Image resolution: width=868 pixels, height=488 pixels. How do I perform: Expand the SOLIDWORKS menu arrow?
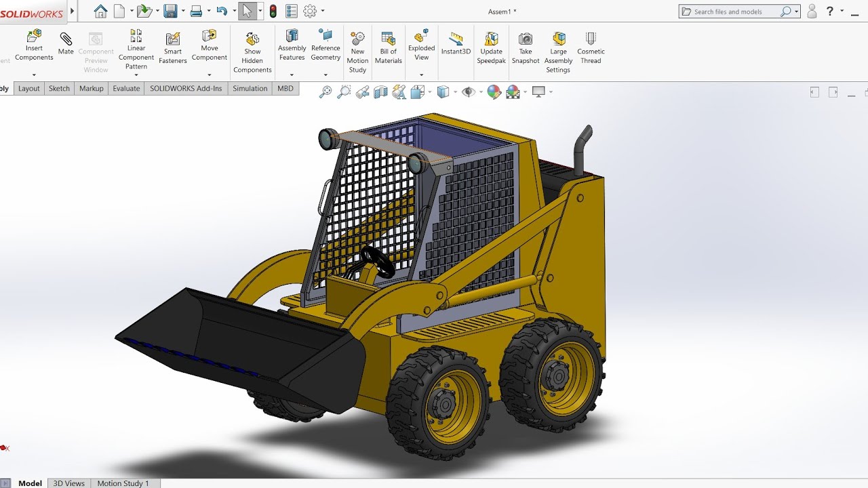[73, 11]
